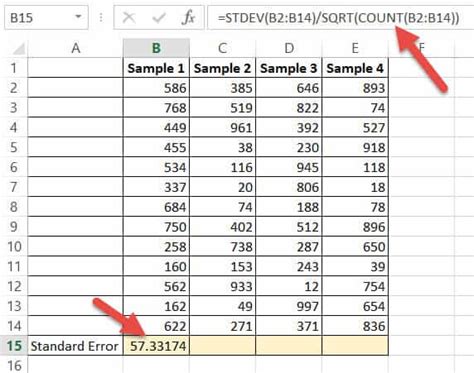Select the cell containing 622

(156, 326)
